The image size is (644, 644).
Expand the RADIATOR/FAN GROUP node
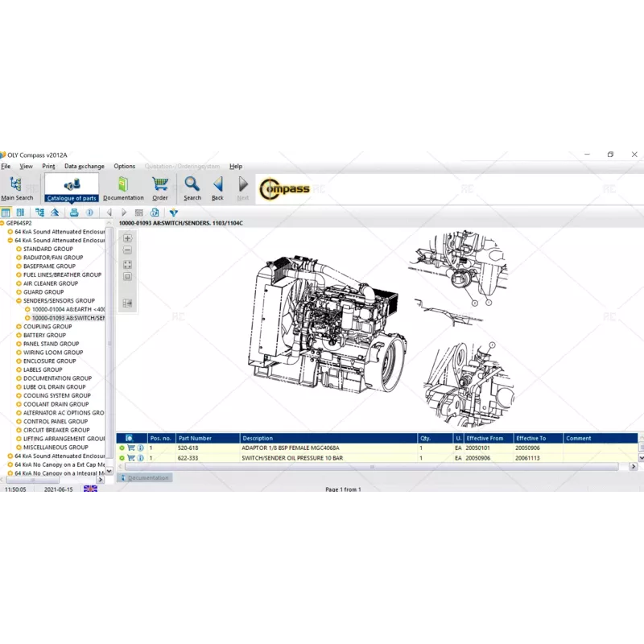pos(19,258)
